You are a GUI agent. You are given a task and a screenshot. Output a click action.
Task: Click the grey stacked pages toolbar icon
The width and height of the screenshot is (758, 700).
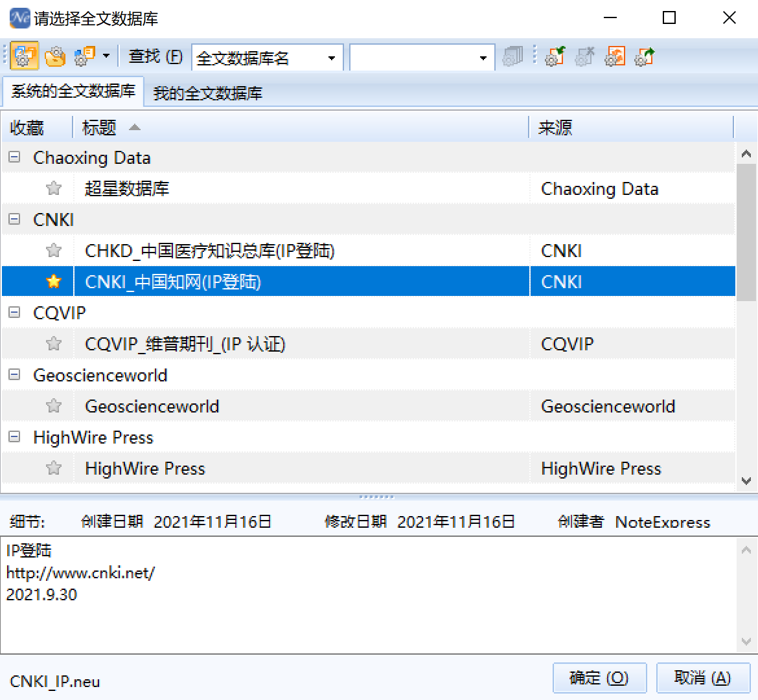pyautogui.click(x=512, y=56)
